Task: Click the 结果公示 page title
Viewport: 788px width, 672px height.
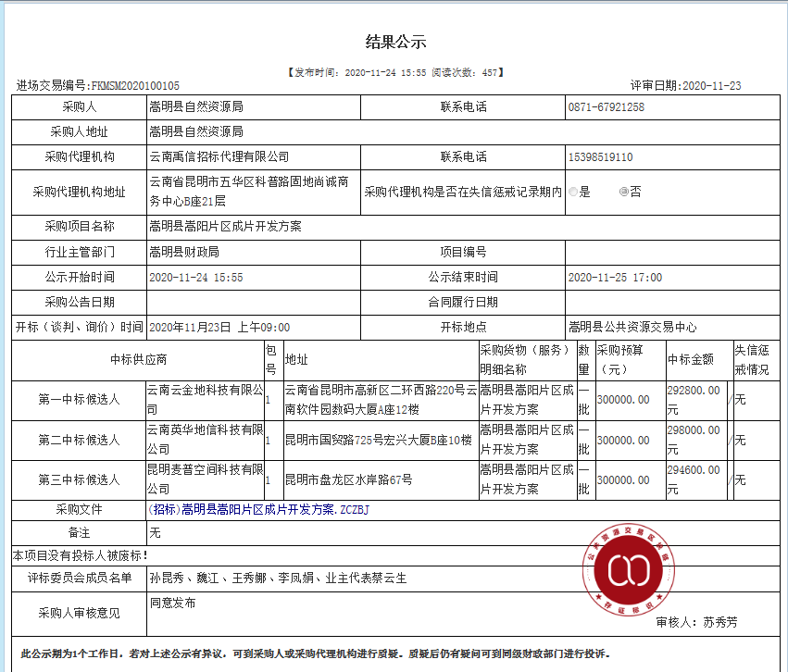Action: click(395, 42)
